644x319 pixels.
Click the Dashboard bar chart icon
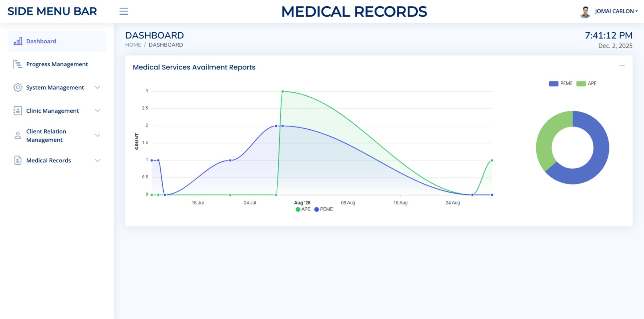click(x=18, y=41)
